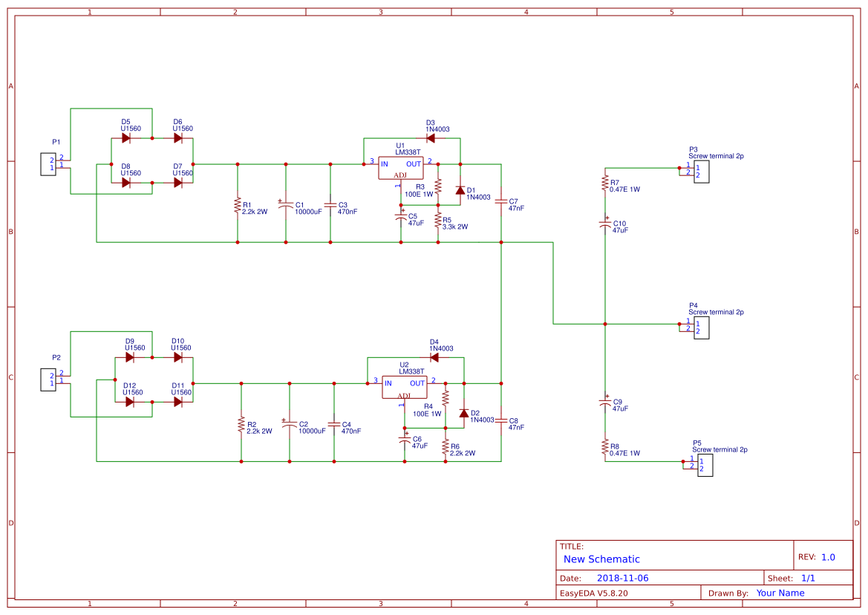Select capacitor C8 47nF symbol
The height and width of the screenshot is (615, 868).
pyautogui.click(x=501, y=421)
